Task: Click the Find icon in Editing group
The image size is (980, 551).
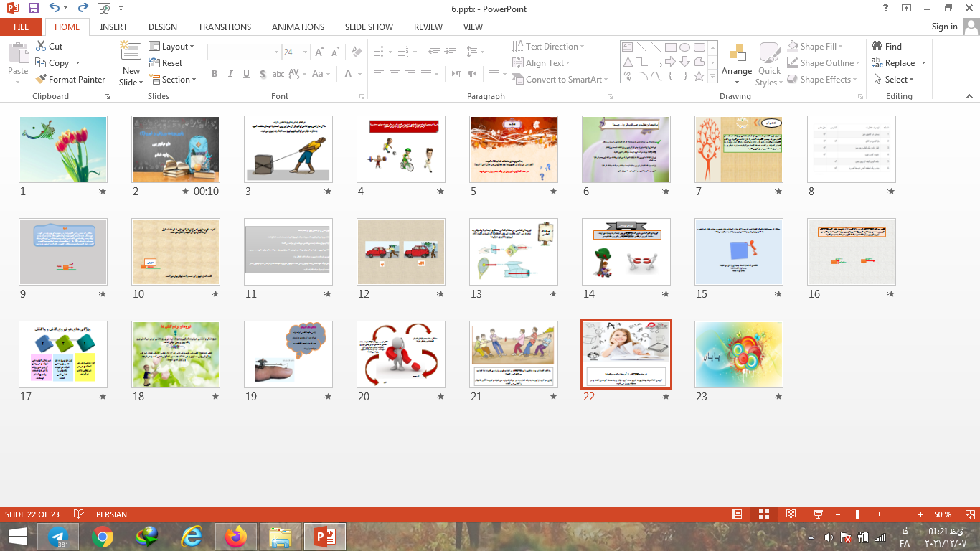Action: coord(887,46)
